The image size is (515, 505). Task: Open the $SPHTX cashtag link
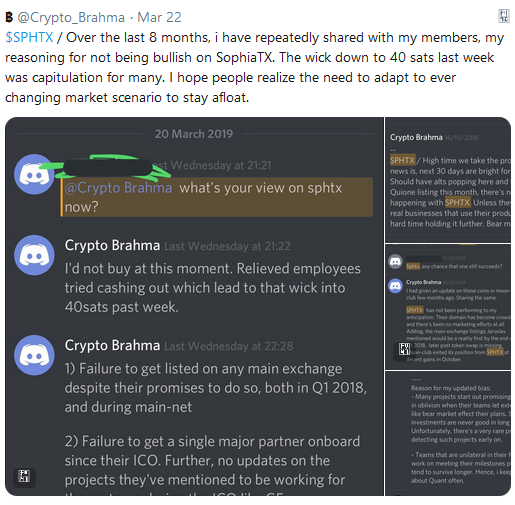click(29, 37)
